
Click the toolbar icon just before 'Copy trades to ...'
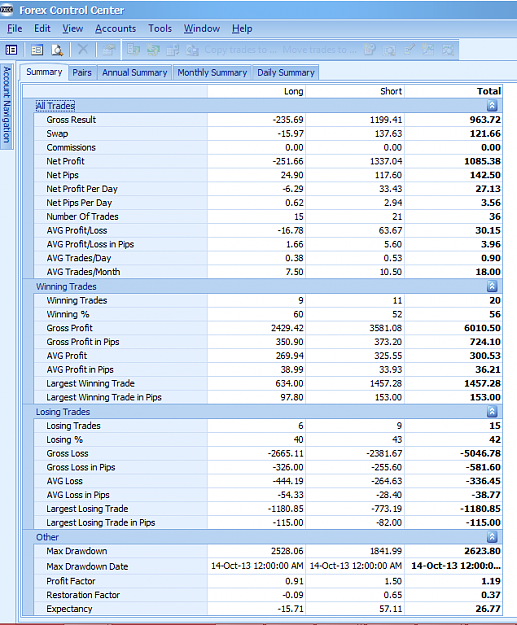[x=192, y=50]
